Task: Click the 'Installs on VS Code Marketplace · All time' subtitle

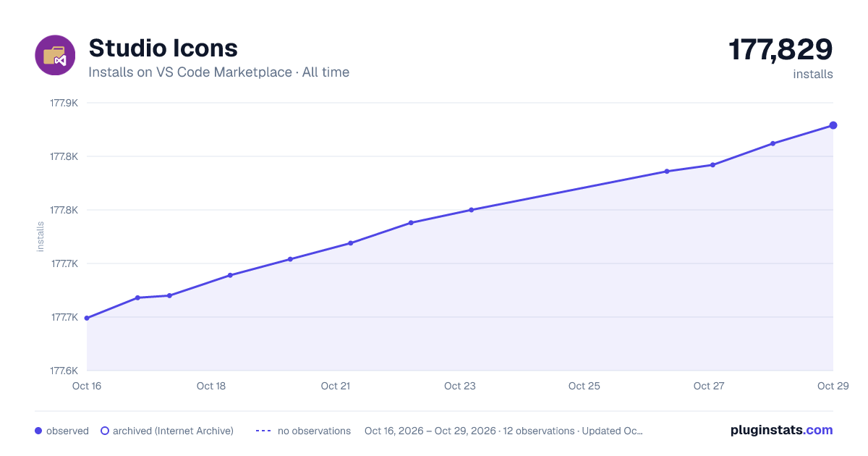Action: pos(218,72)
